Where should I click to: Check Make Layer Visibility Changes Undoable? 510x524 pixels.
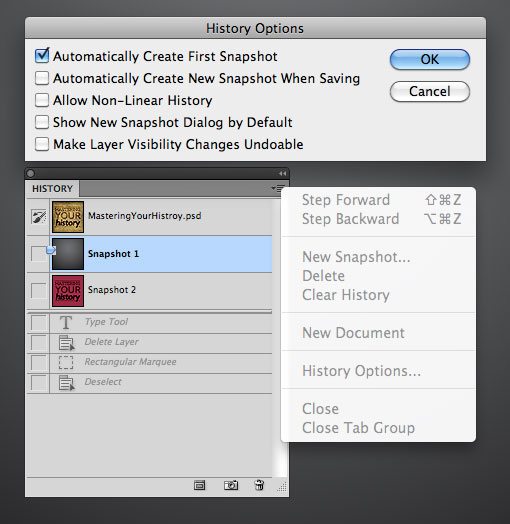[42, 144]
